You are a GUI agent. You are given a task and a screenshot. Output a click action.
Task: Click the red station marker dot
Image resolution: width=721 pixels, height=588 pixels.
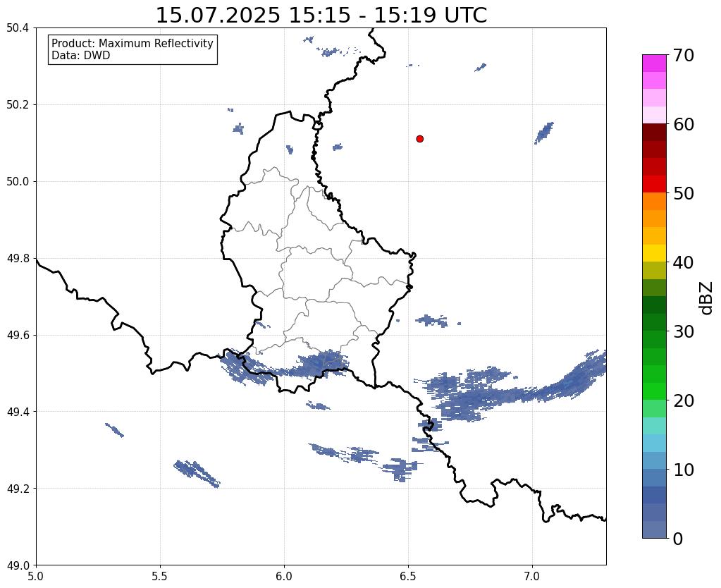pyautogui.click(x=419, y=139)
